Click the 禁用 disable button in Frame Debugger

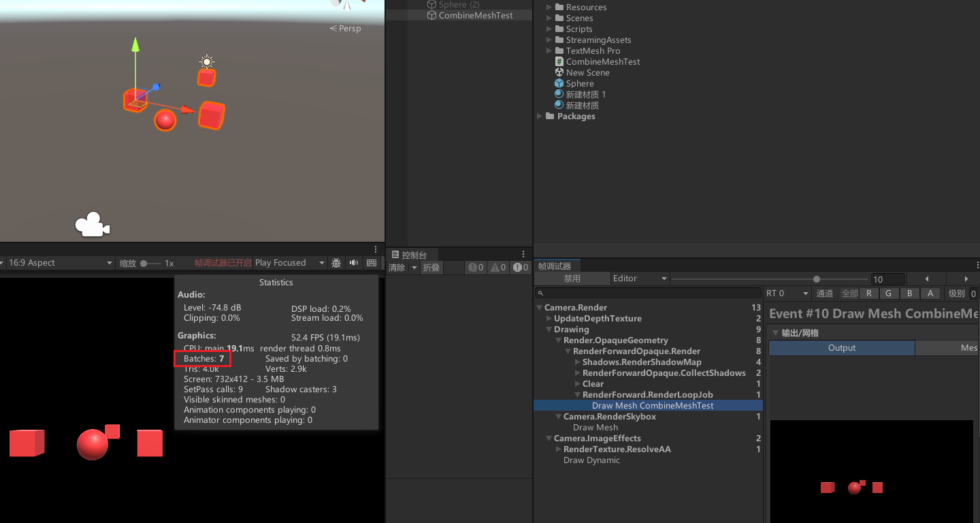pyautogui.click(x=572, y=279)
